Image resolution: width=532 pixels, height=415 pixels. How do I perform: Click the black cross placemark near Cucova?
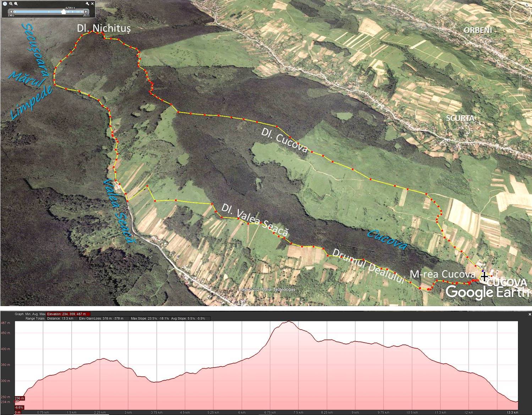pos(484,277)
